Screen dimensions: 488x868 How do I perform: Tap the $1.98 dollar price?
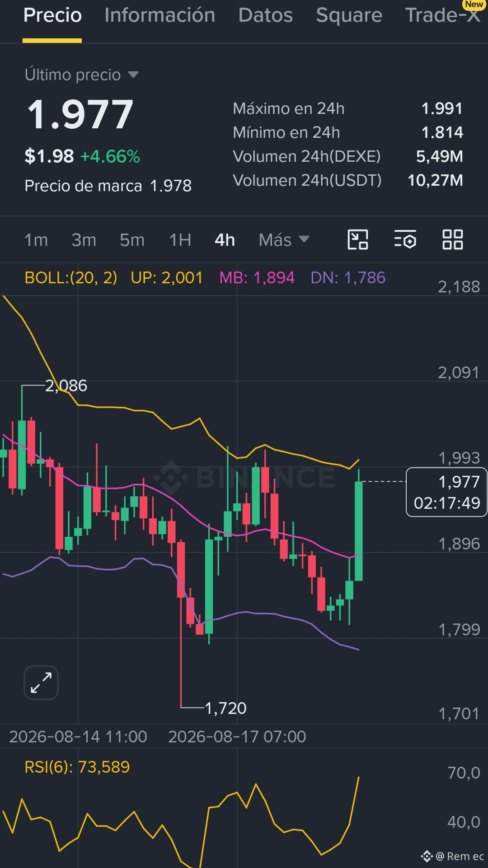[49, 156]
